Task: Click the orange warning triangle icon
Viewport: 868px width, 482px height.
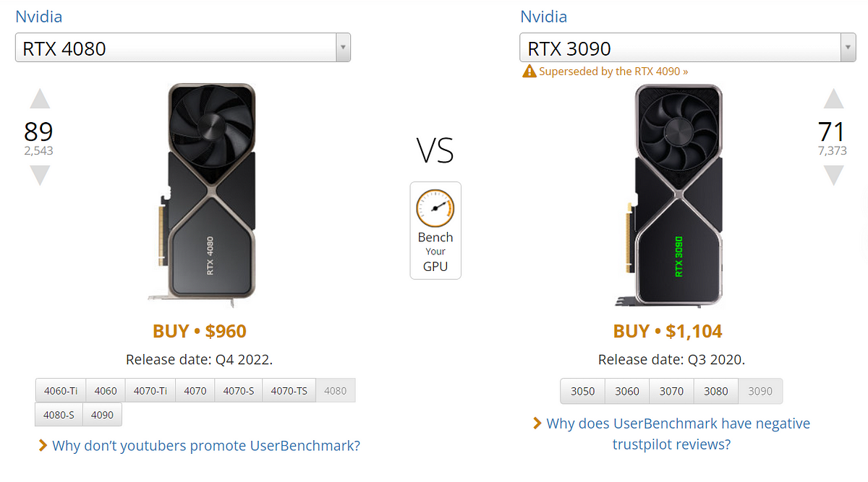Action: click(529, 71)
